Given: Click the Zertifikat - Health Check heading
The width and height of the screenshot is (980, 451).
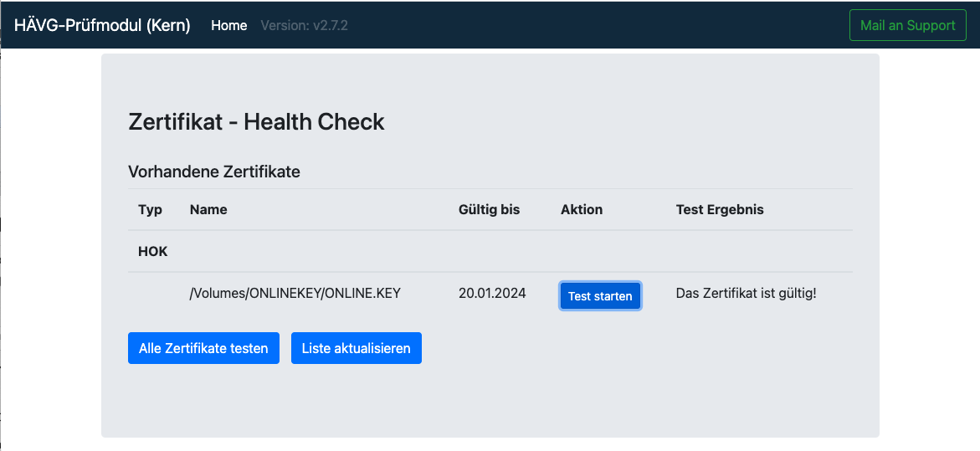Looking at the screenshot, I should (x=256, y=122).
